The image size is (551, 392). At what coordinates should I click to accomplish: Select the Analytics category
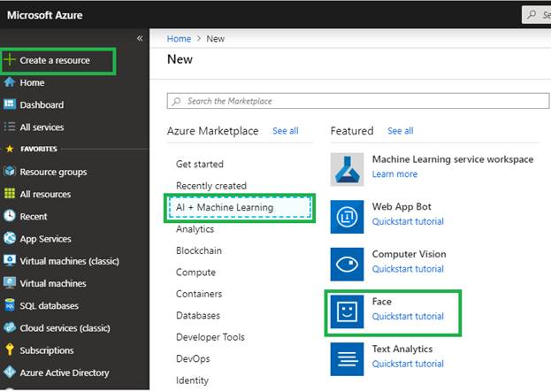(195, 229)
